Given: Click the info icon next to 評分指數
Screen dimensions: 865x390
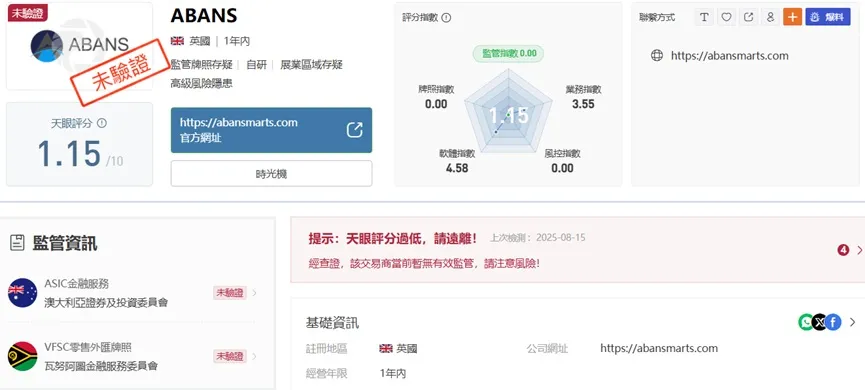Looking at the screenshot, I should (x=446, y=18).
